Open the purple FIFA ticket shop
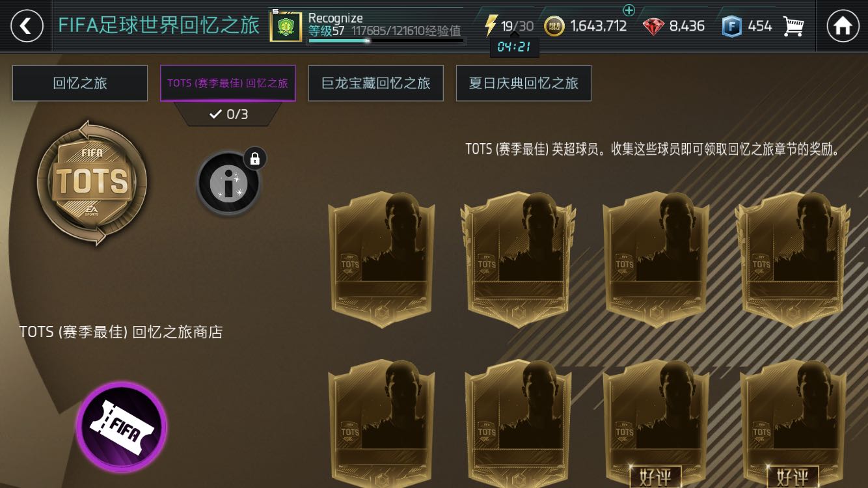 coord(122,427)
